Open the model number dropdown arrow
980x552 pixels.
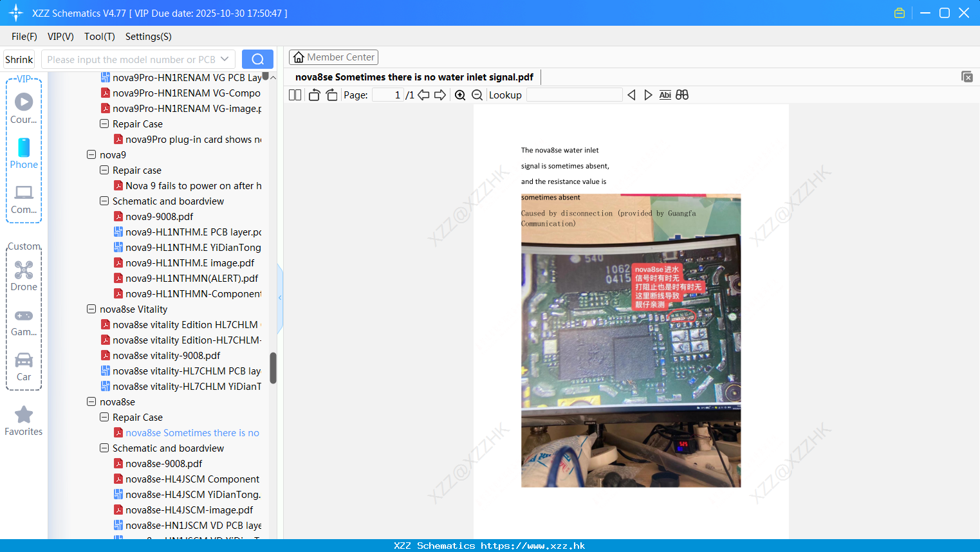[x=225, y=59]
